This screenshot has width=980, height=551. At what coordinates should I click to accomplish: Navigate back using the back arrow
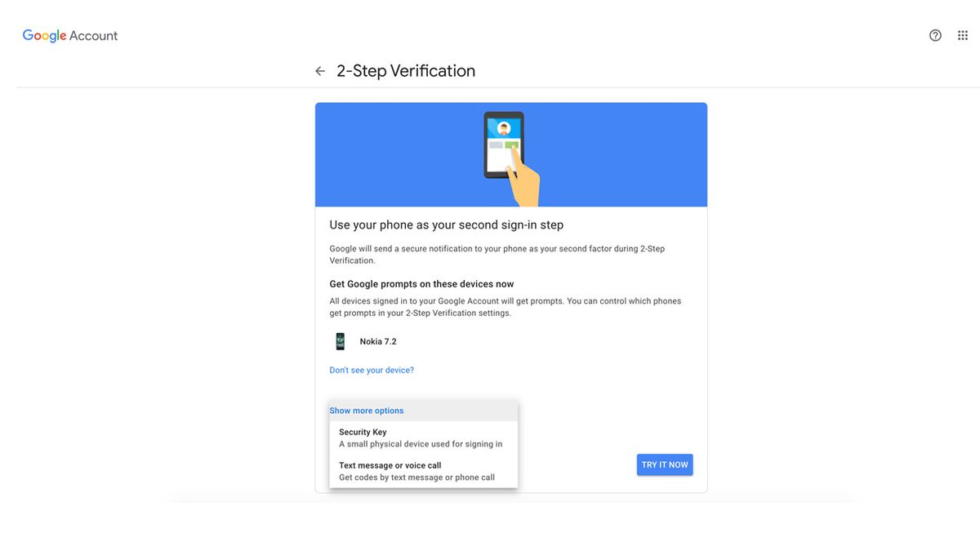tap(320, 70)
